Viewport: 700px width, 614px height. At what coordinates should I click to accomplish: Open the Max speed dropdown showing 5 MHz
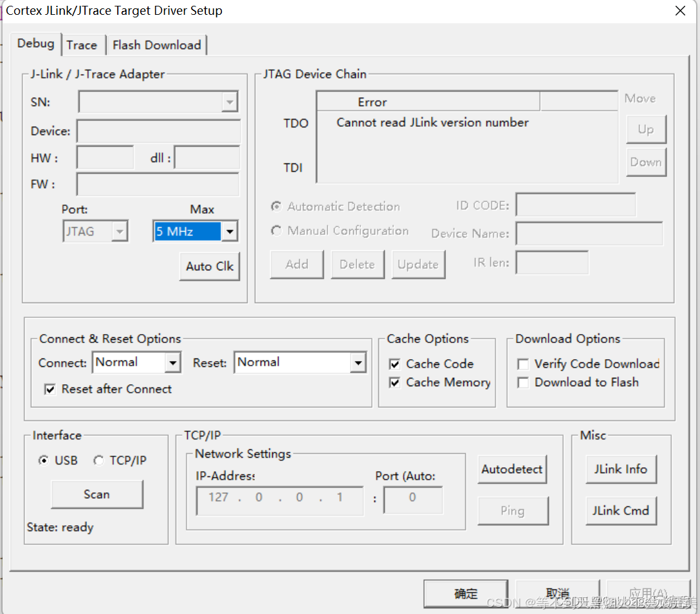coord(230,231)
